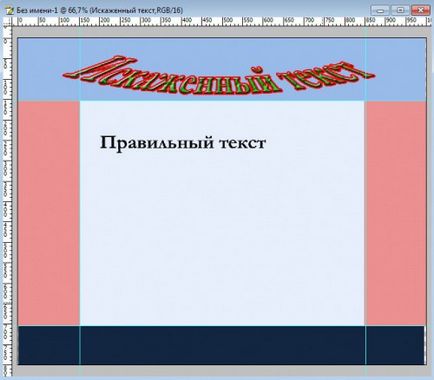The image size is (434, 380).
Task: Click the navy footer's right corner section
Action: point(396,345)
